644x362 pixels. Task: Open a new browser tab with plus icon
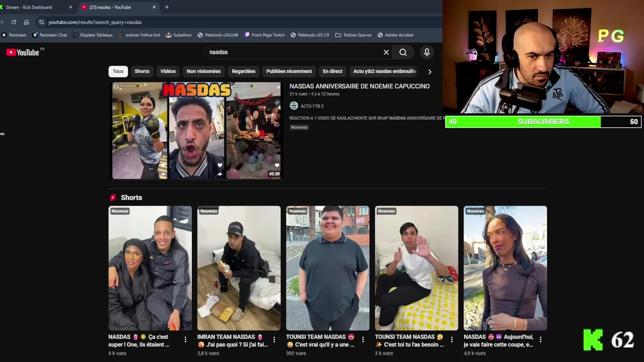point(167,7)
